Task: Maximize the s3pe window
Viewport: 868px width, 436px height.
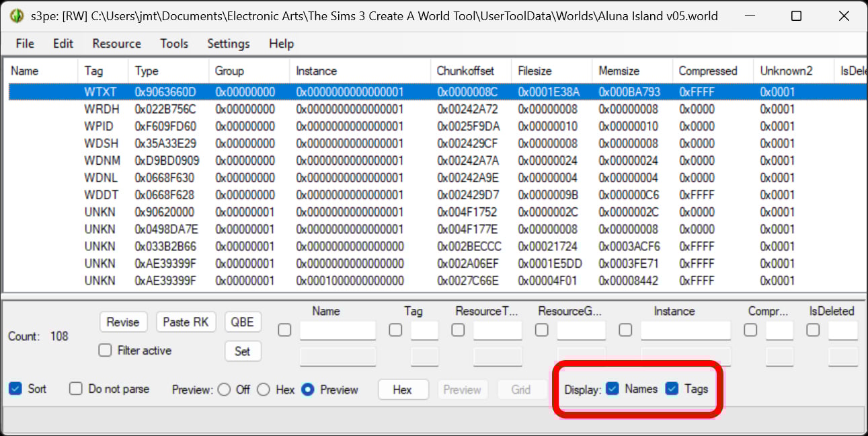Action: 796,15
